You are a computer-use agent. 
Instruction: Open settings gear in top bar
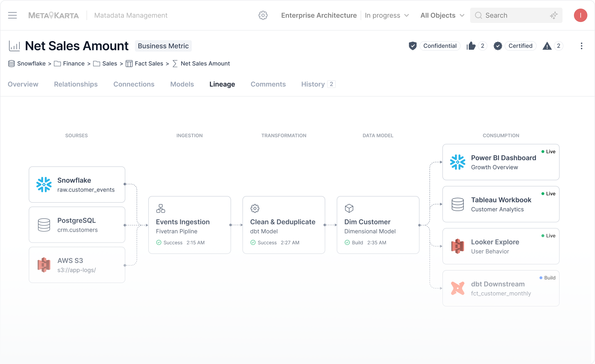(x=263, y=15)
